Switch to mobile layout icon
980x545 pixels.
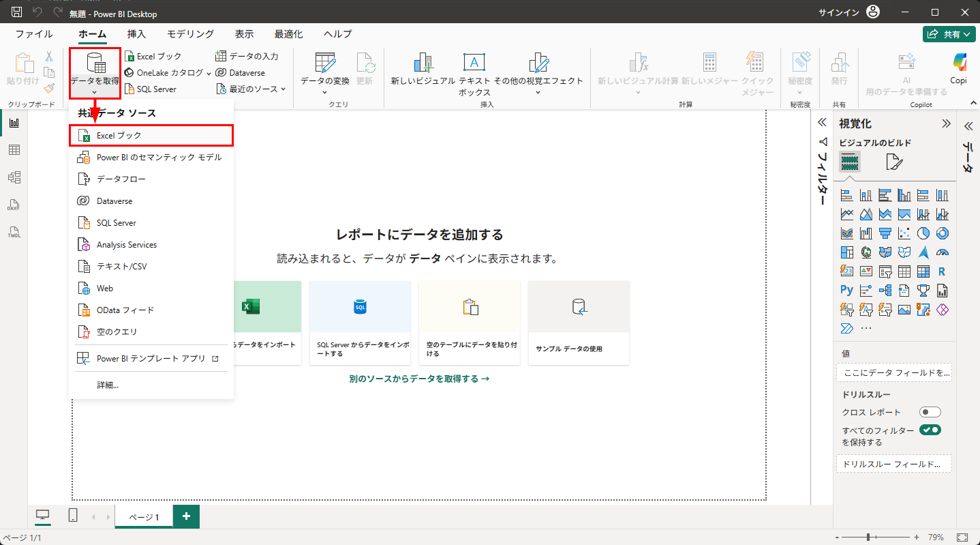pyautogui.click(x=73, y=516)
